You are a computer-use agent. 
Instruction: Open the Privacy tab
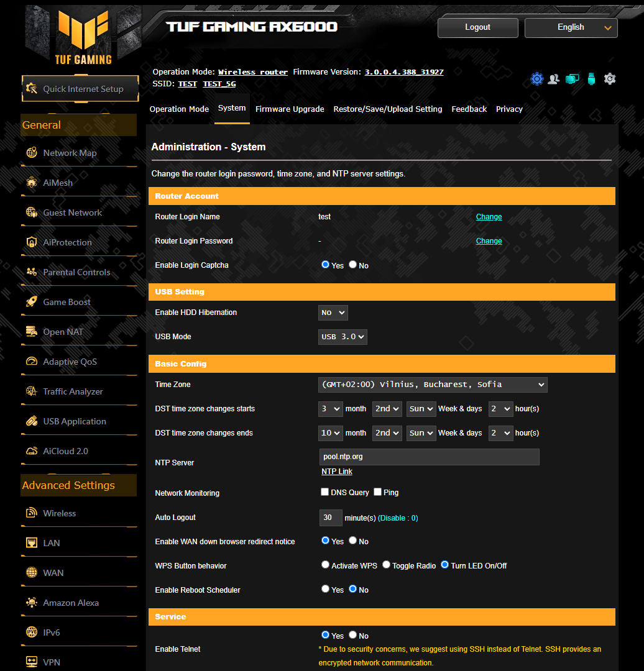pos(509,109)
